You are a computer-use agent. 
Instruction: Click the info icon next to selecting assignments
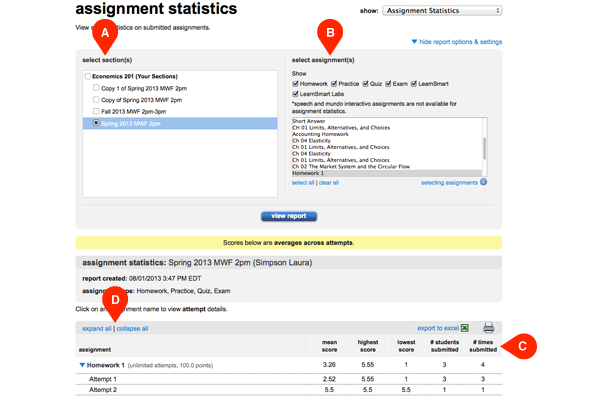click(x=484, y=183)
